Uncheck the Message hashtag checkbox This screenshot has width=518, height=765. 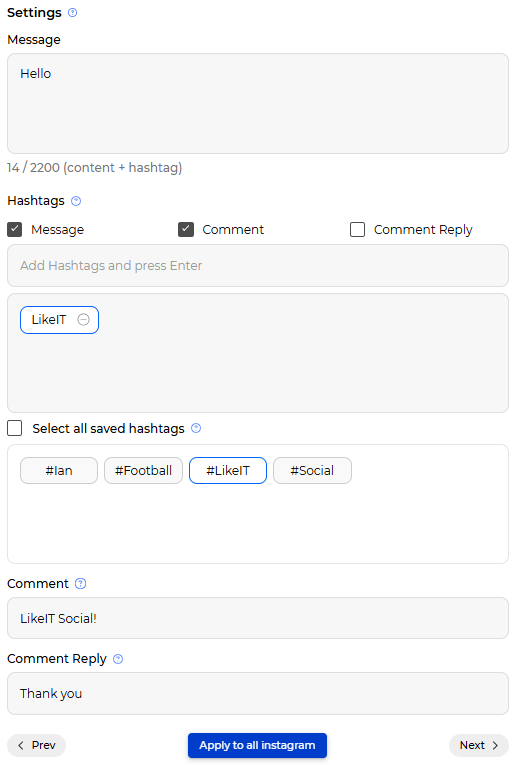coord(15,229)
